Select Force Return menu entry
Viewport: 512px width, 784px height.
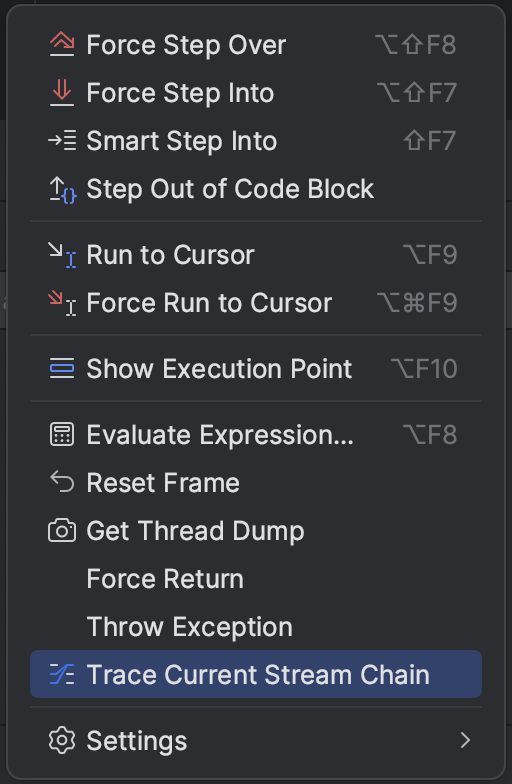pyautogui.click(x=165, y=579)
